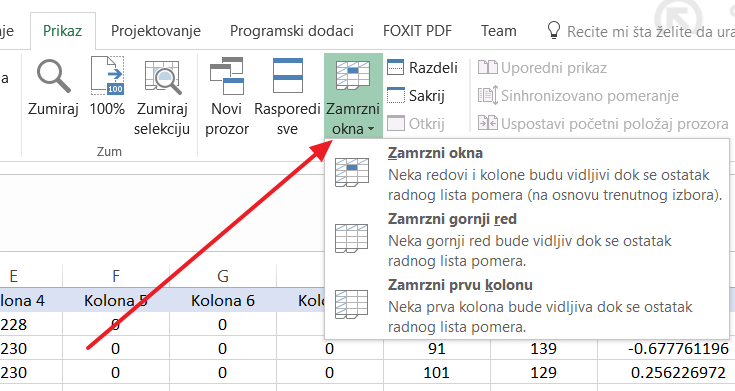Open the Programski dodaci tab

tap(292, 31)
